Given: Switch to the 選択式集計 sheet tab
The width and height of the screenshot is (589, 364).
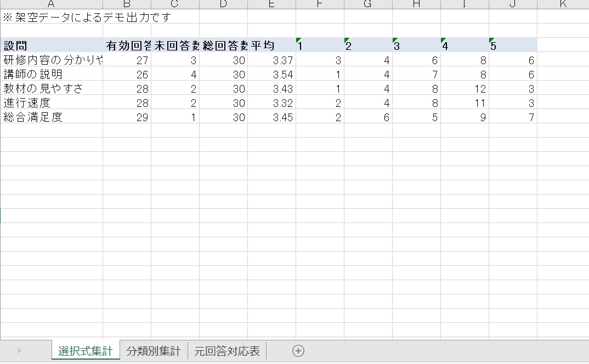Looking at the screenshot, I should pyautogui.click(x=86, y=351).
